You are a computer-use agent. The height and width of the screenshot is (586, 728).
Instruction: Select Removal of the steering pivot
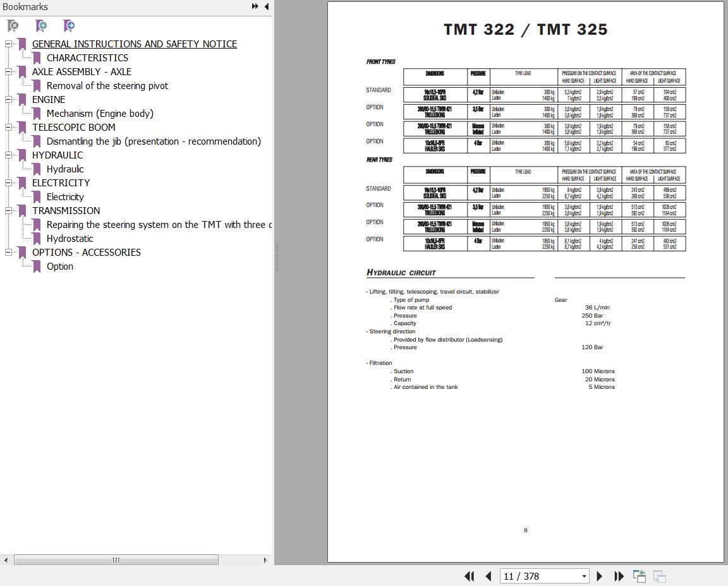coord(107,86)
